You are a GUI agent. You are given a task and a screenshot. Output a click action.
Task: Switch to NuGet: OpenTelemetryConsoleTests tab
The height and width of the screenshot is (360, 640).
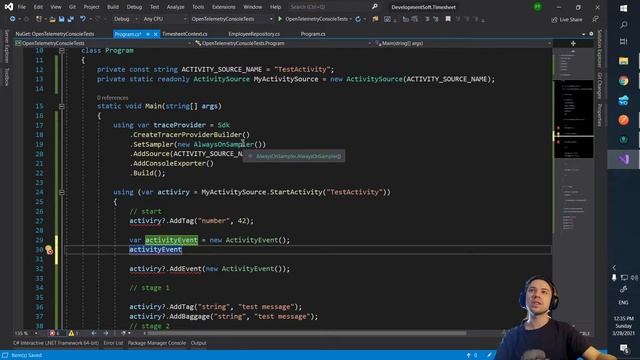55,34
